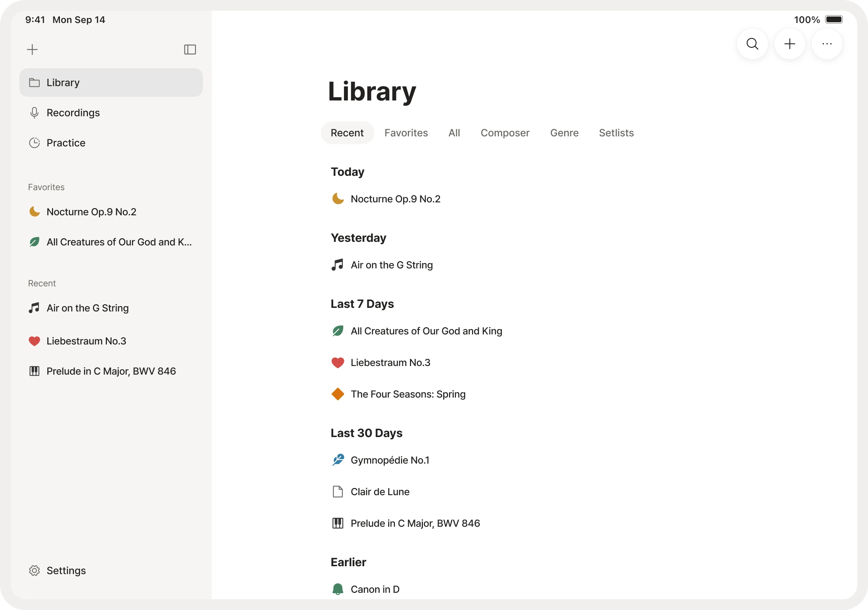Click green bell icon for Canon in D

click(338, 589)
